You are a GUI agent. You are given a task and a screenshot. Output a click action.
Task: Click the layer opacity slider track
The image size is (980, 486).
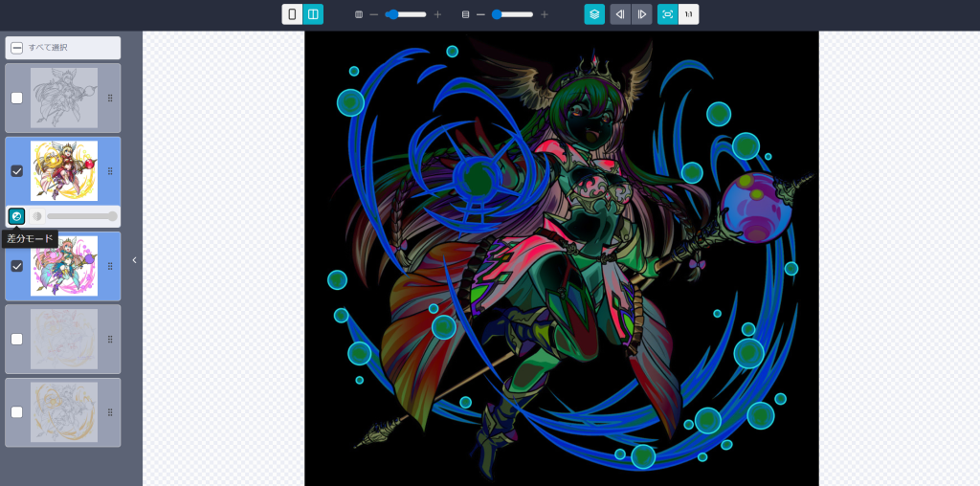[81, 216]
